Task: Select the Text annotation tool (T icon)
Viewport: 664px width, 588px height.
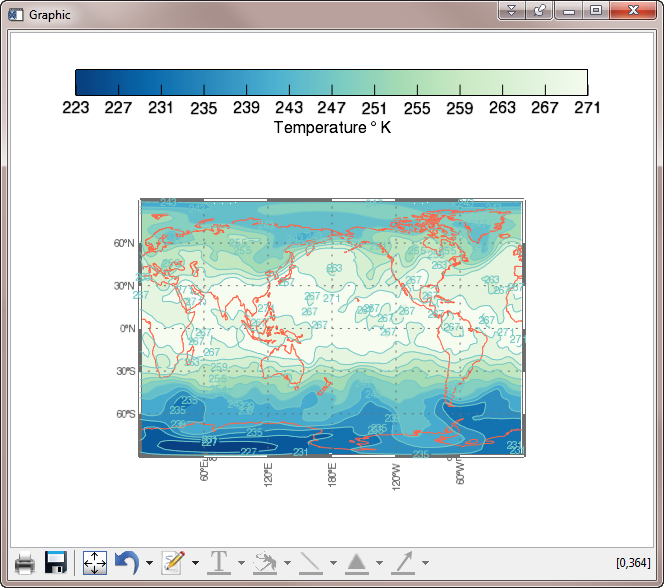Action: tap(219, 563)
